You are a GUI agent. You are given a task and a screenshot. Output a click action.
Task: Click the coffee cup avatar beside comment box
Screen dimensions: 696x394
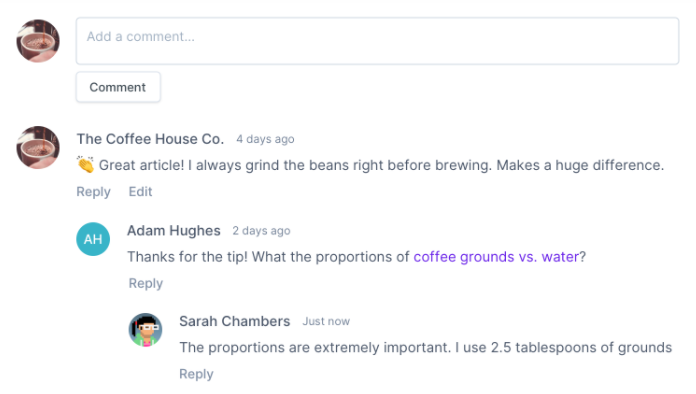[x=38, y=41]
